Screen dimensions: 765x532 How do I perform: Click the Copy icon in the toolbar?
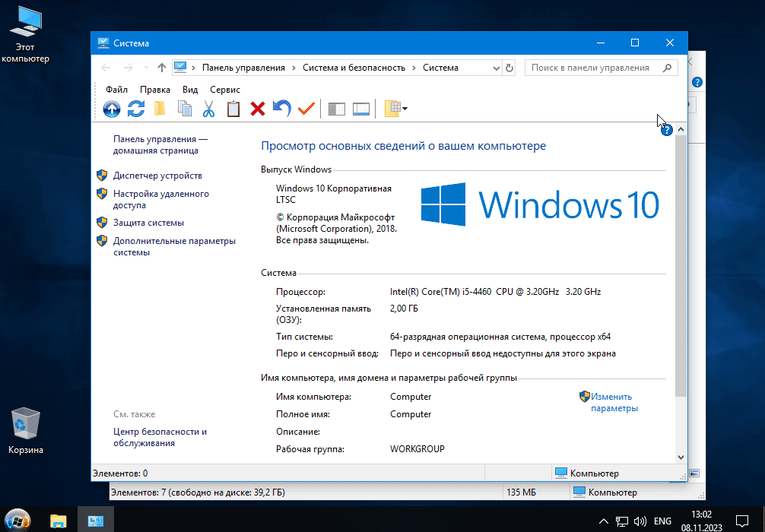185,108
